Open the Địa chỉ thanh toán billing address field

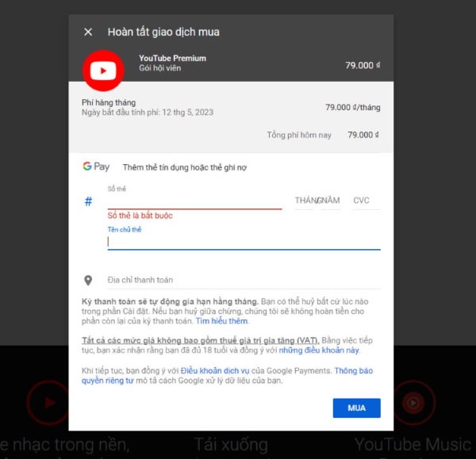coord(244,281)
